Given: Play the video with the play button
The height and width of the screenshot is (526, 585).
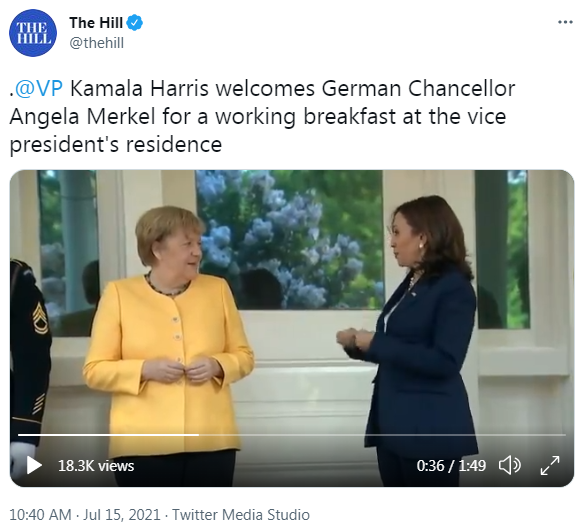Looking at the screenshot, I should pos(34,466).
